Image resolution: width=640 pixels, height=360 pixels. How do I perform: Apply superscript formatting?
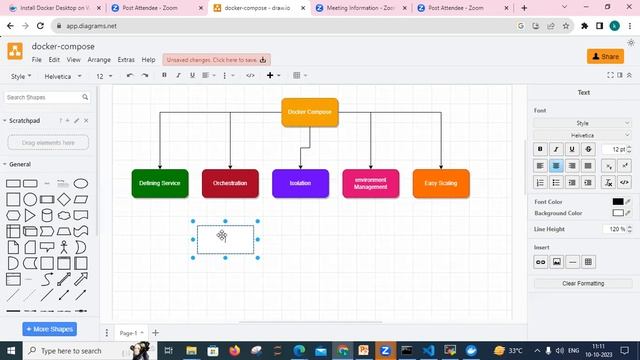[624, 166]
